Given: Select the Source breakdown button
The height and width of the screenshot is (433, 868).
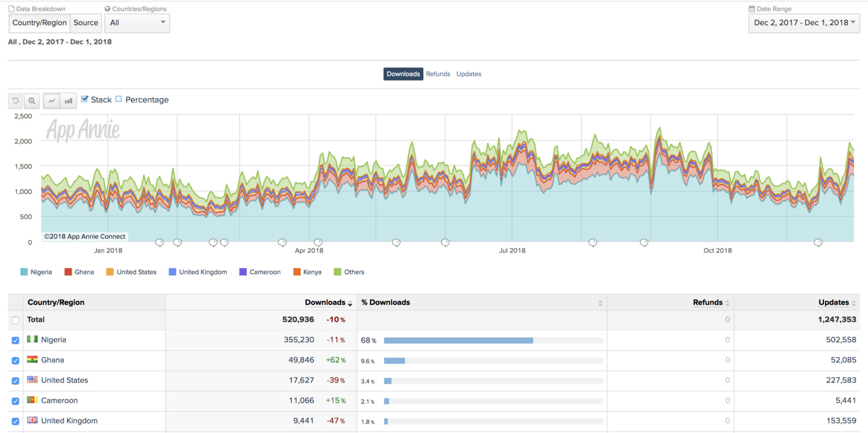Looking at the screenshot, I should (86, 23).
